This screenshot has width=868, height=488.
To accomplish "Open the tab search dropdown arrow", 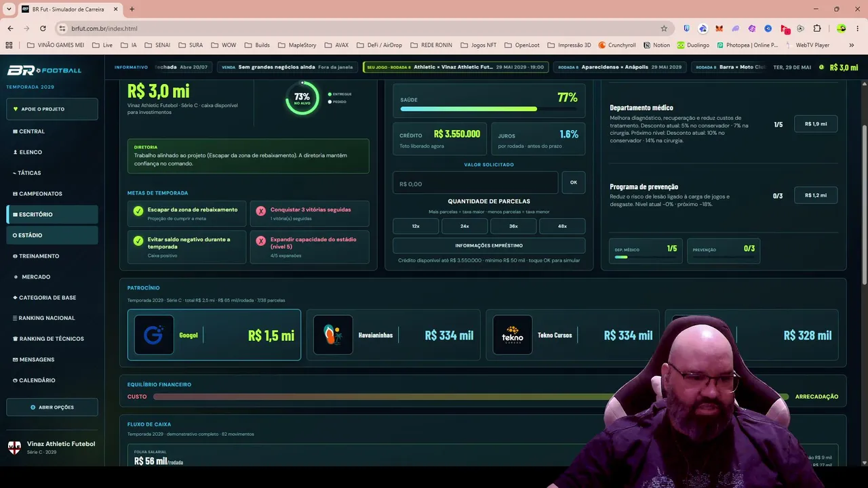I will 9,9.
